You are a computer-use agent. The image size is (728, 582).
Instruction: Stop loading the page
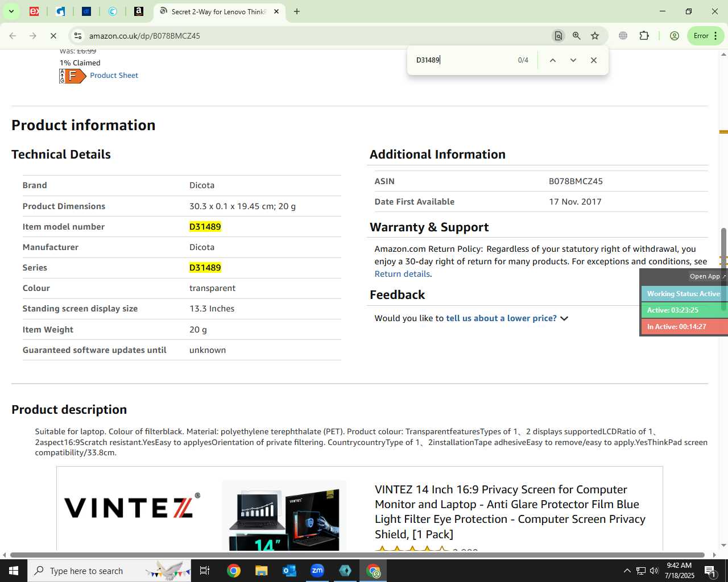point(53,36)
